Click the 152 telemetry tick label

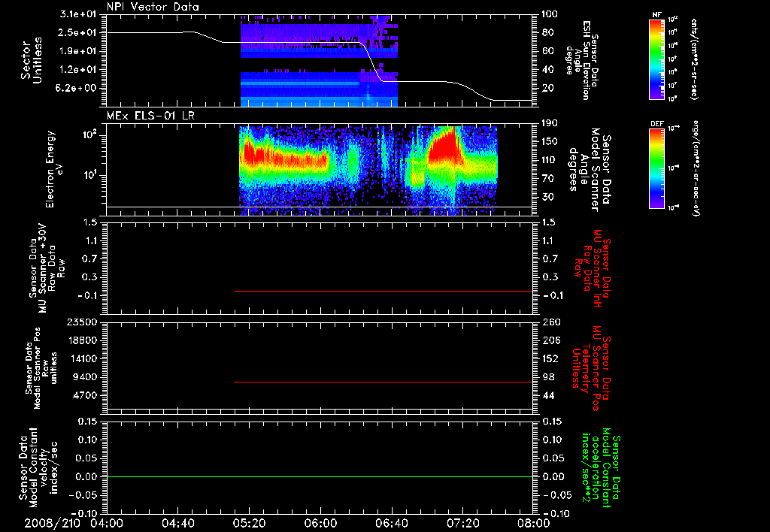[550, 358]
